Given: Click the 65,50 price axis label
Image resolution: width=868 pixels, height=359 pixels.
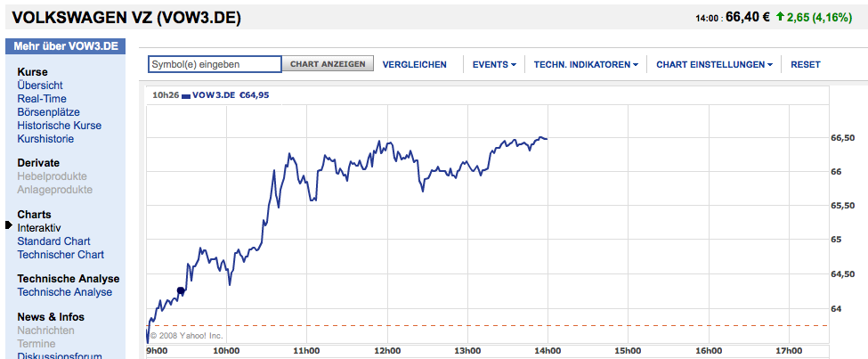Looking at the screenshot, I should pyautogui.click(x=843, y=206).
